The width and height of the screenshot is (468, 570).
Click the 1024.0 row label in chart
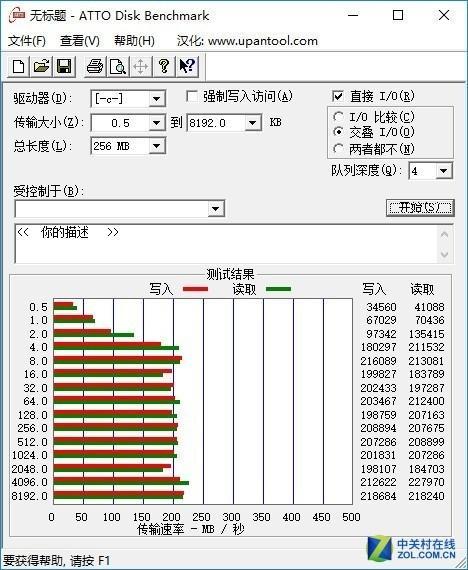coord(29,455)
